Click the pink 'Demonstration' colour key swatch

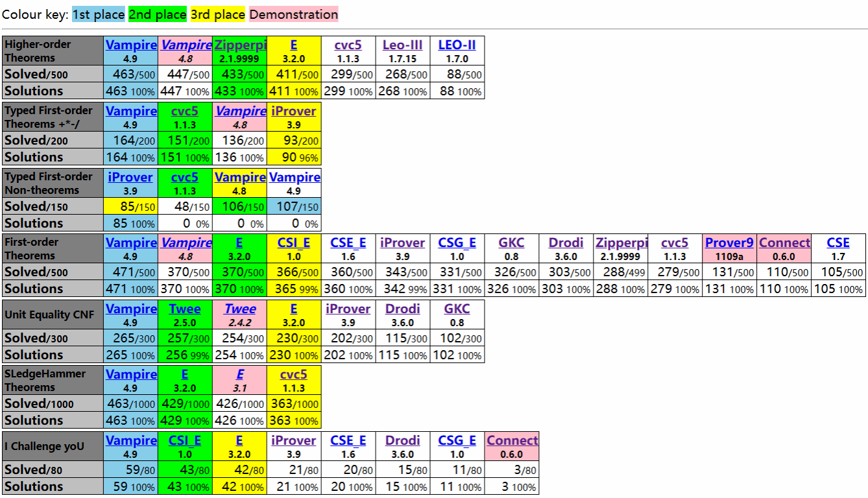pos(293,14)
